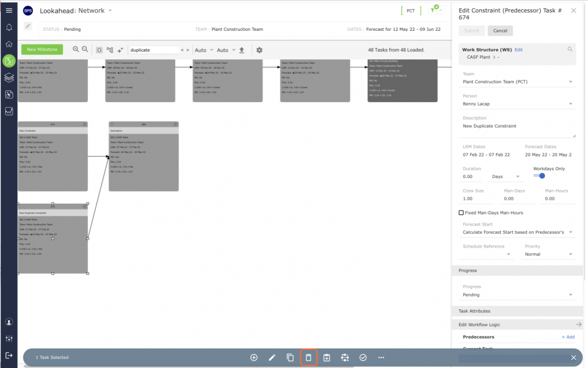Open the Schedule Reference dropdown

point(486,254)
